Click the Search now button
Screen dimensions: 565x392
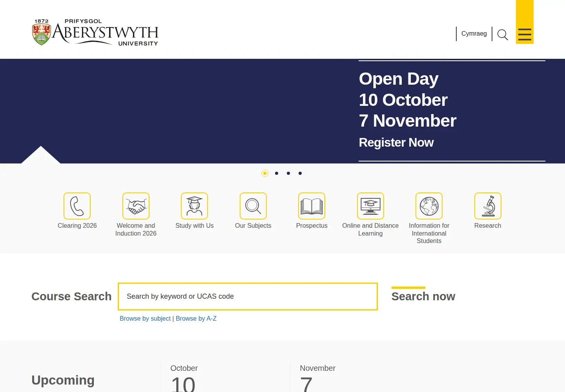coord(423,296)
